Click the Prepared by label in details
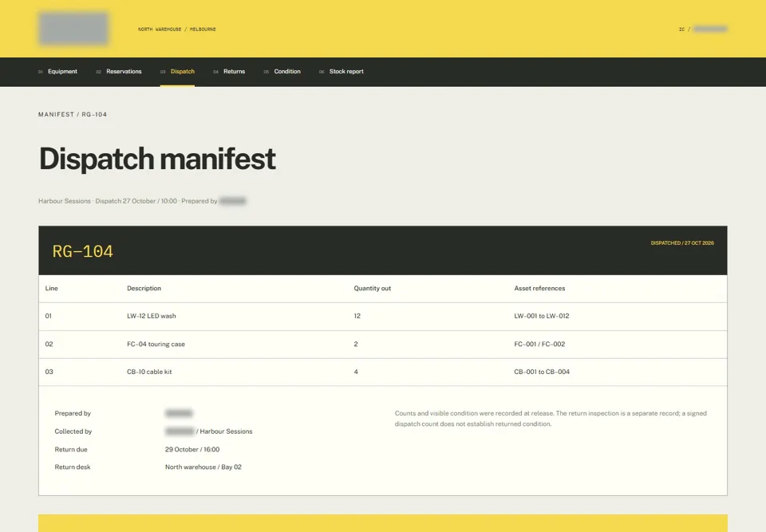The image size is (766, 532). click(x=73, y=413)
